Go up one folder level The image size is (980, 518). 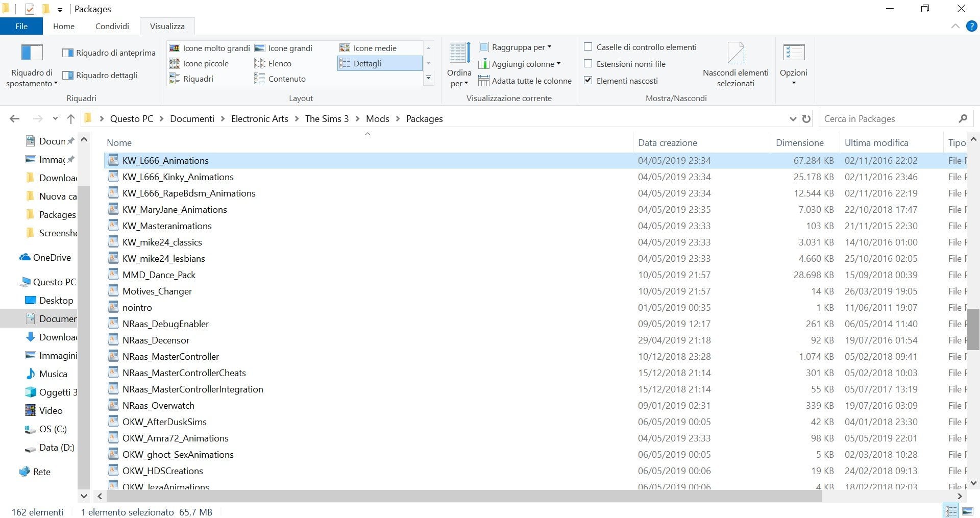[71, 119]
